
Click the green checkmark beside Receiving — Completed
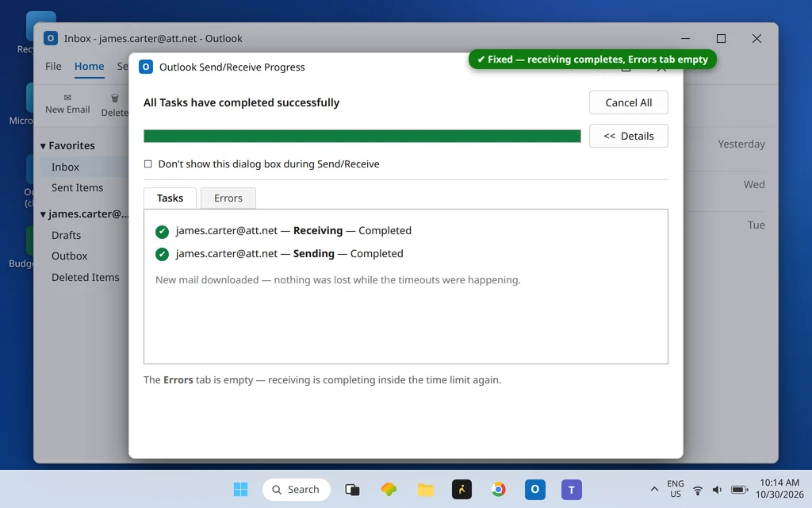(x=162, y=231)
